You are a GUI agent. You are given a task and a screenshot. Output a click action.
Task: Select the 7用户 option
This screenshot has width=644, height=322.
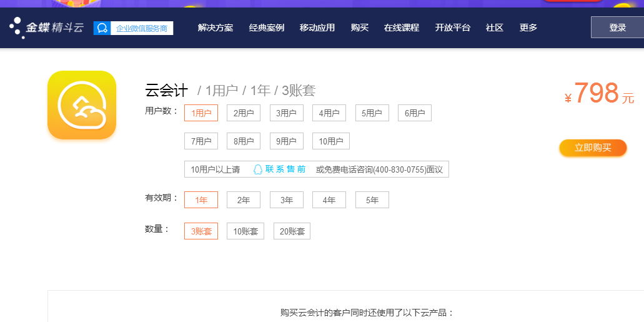tap(201, 141)
